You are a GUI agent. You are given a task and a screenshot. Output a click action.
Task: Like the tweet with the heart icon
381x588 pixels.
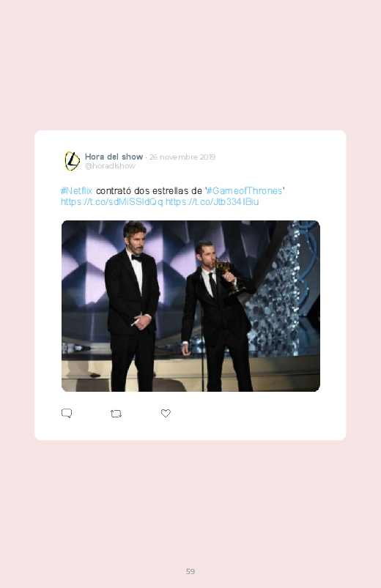pyautogui.click(x=166, y=413)
